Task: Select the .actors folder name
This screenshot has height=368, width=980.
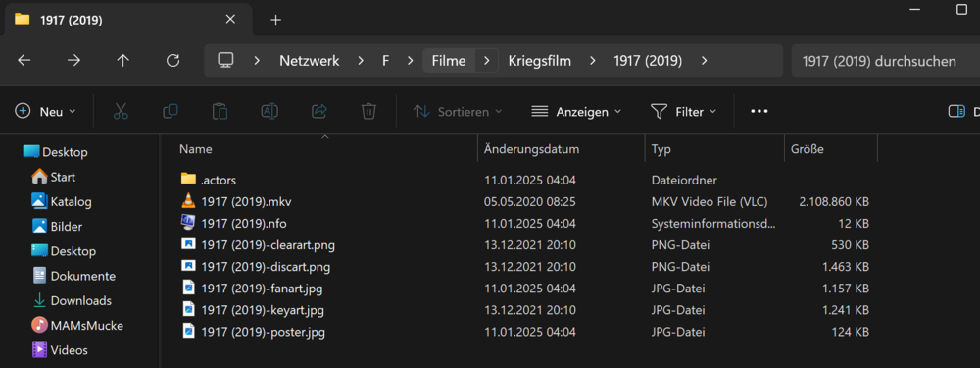Action: click(219, 180)
